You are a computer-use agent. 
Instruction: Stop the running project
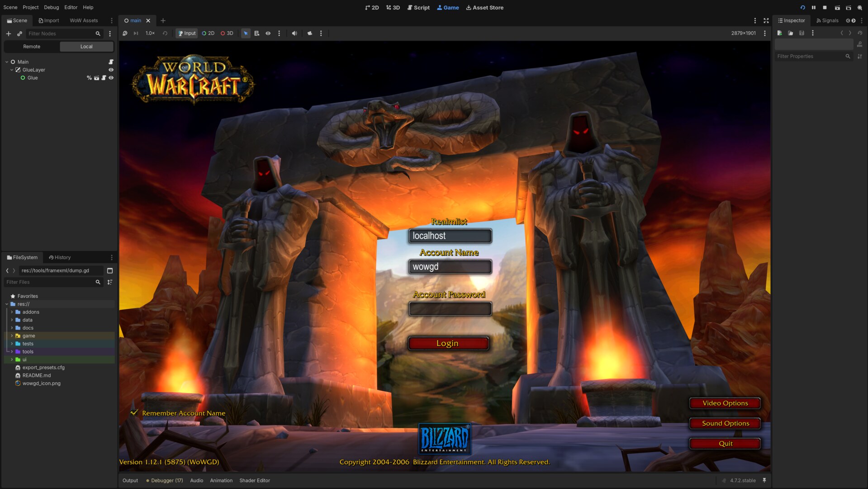coord(825,8)
